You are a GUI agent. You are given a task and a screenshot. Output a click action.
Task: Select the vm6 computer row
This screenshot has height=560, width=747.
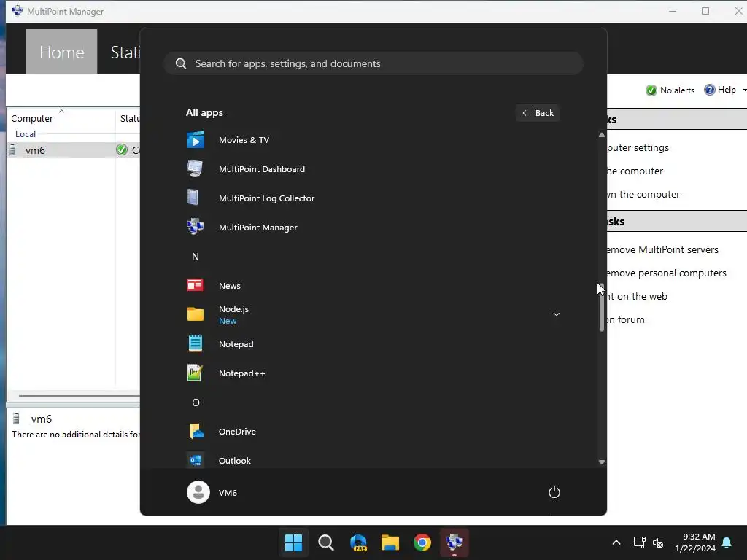pyautogui.click(x=74, y=150)
